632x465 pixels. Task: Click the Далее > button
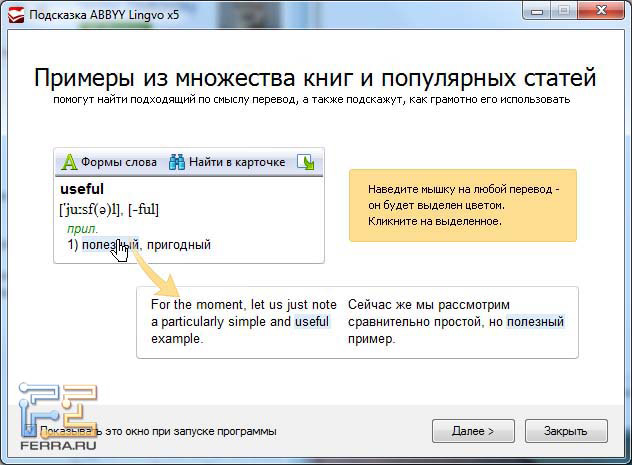click(473, 431)
